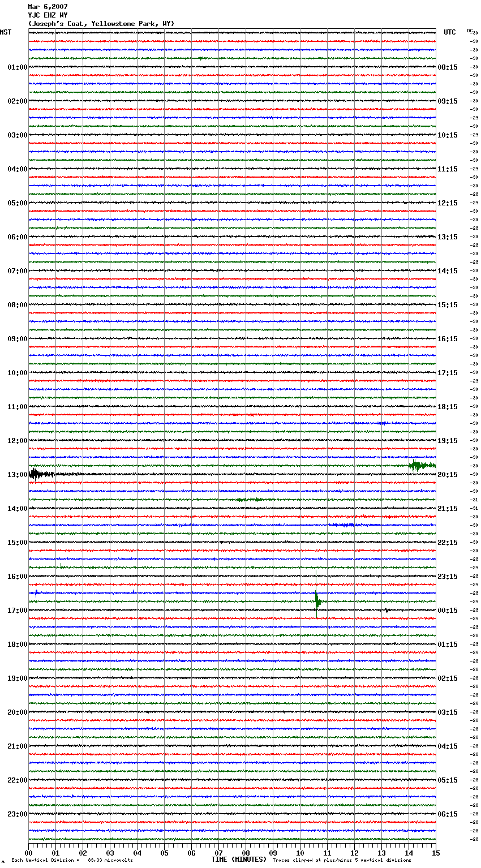
Task: Click the 20:15 UTC time label
Action: (x=448, y=475)
